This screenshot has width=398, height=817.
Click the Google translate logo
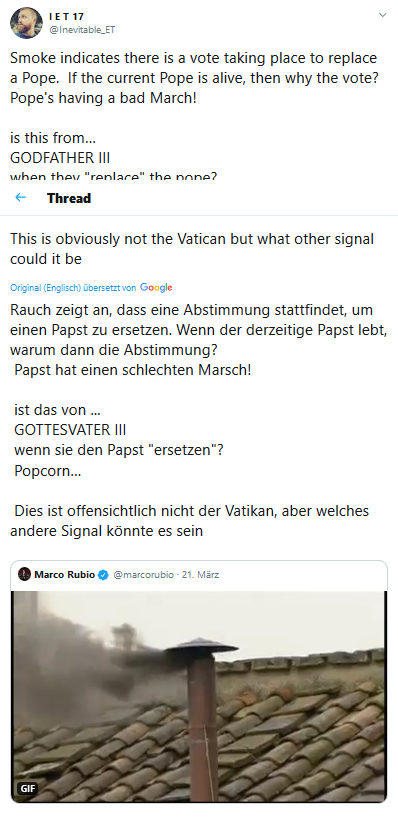(156, 287)
